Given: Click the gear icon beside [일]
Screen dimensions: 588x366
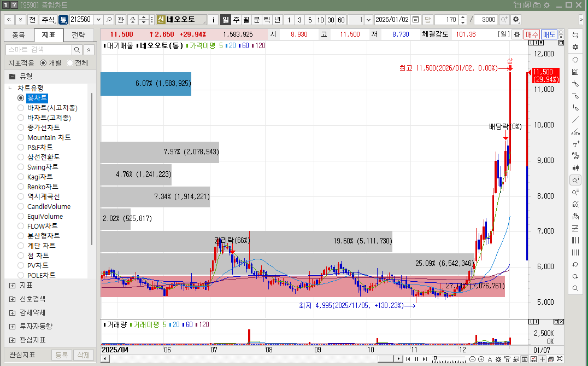Looking at the screenshot, I should coord(517,34).
